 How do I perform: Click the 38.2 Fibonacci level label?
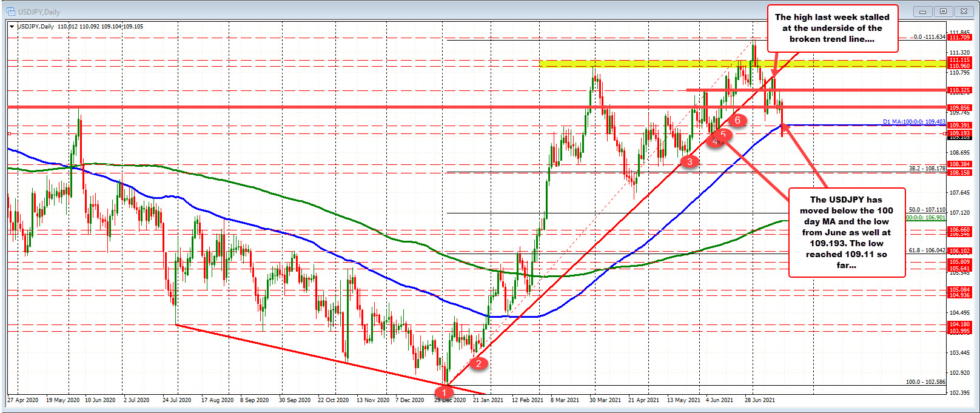point(927,169)
